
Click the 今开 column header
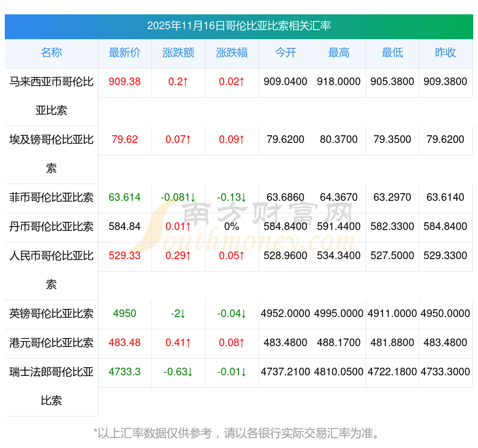tap(285, 53)
